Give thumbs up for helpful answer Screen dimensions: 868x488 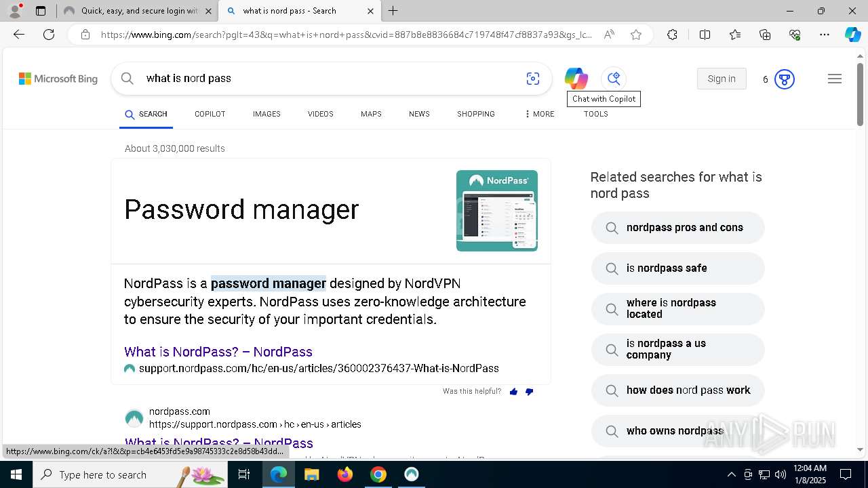tap(513, 392)
